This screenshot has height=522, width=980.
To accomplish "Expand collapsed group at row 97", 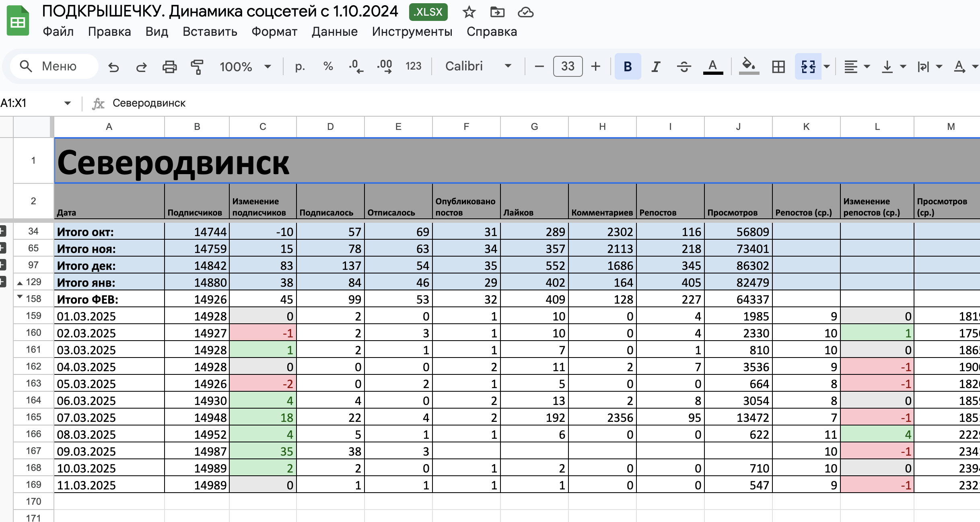I will [x=2, y=265].
